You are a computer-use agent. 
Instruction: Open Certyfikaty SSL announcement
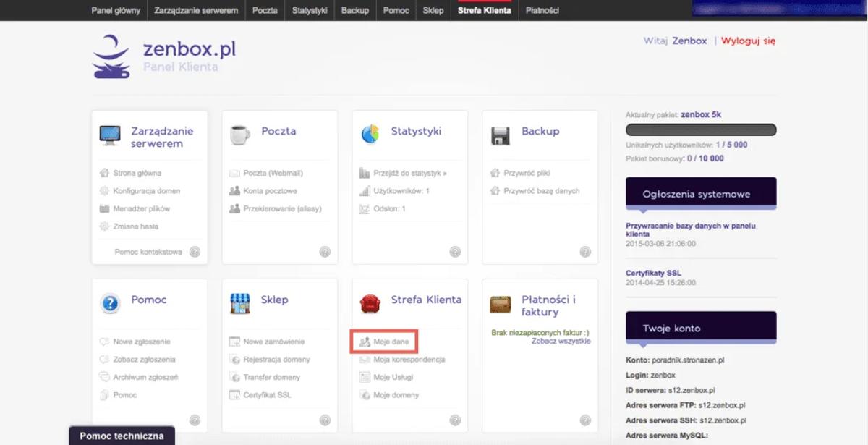tap(653, 273)
